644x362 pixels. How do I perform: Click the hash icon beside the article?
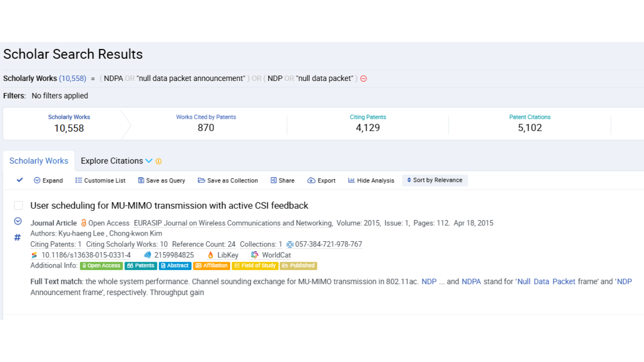tap(17, 238)
